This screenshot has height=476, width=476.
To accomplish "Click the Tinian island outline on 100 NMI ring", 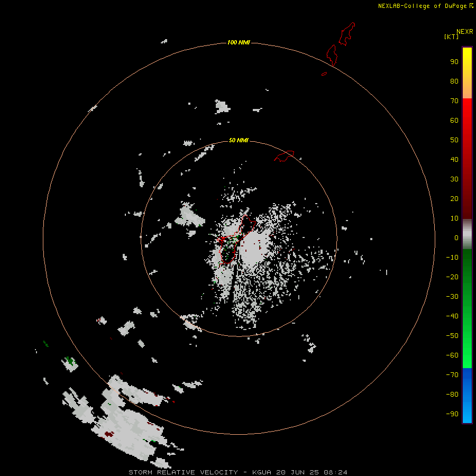I will pyautogui.click(x=332, y=55).
